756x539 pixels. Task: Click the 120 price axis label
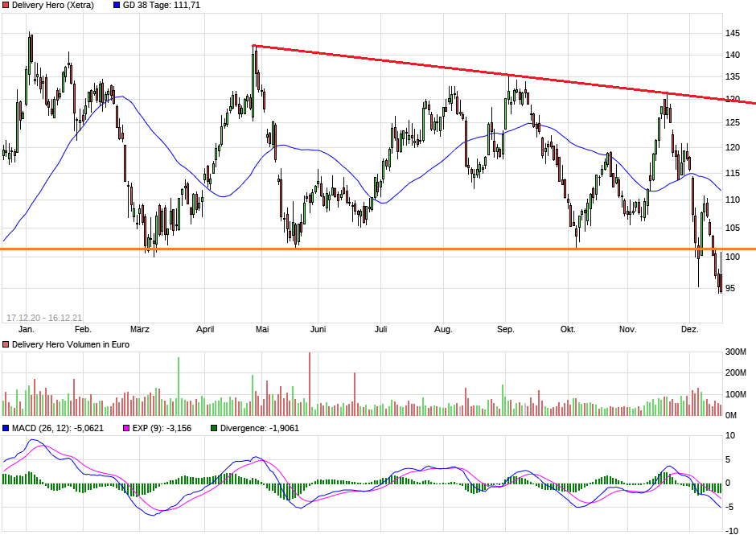coord(733,147)
